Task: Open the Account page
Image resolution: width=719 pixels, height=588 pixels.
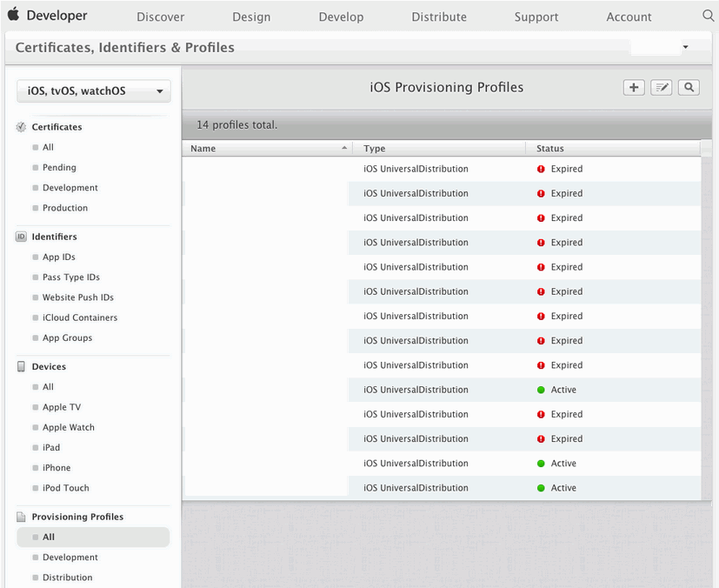Action: pos(629,17)
